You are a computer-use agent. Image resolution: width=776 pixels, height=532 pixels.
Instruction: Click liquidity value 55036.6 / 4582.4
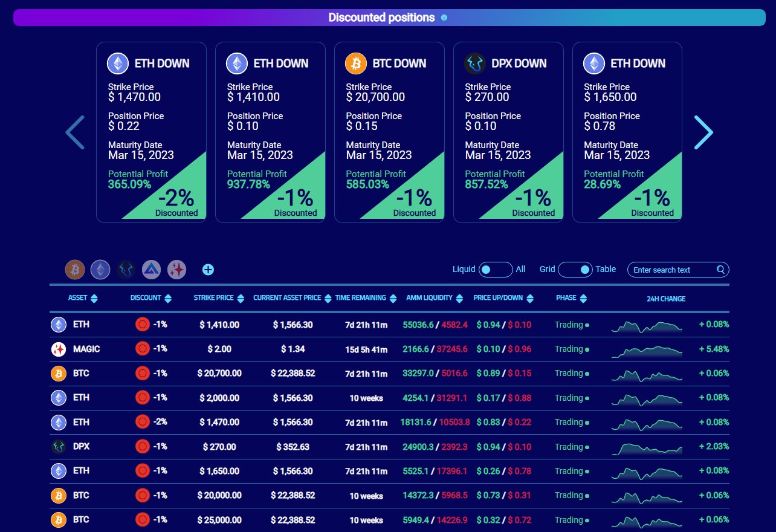[x=435, y=325]
